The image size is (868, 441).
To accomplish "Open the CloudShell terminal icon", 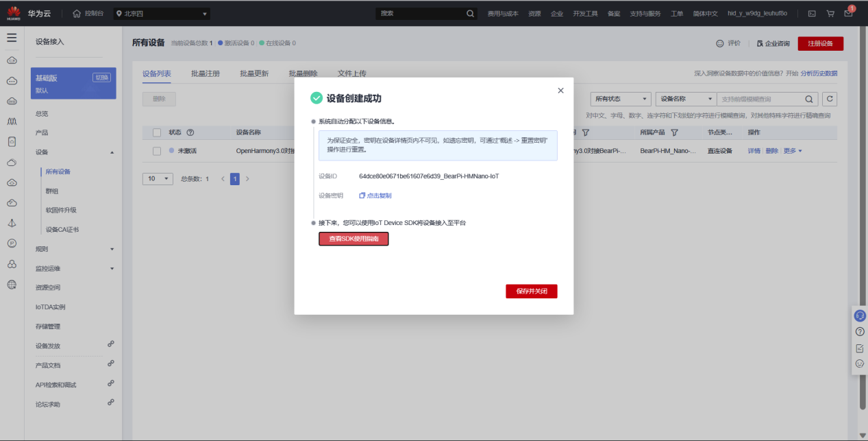I will 812,13.
